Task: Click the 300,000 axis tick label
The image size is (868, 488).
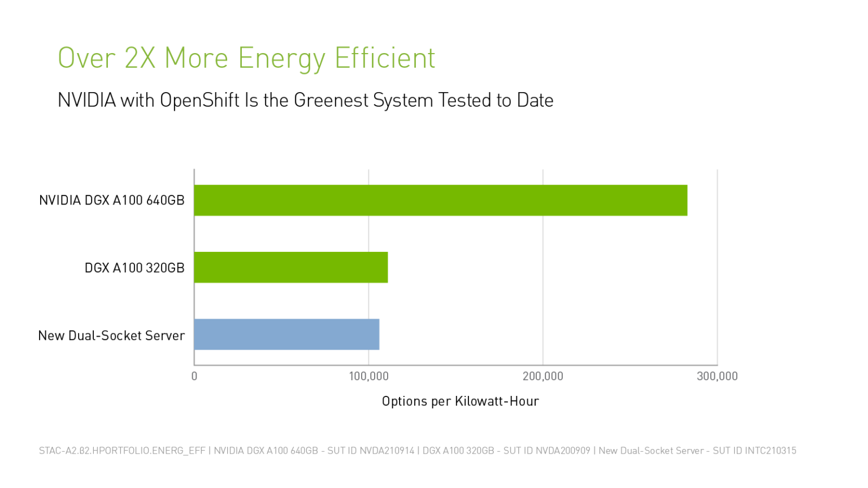Action: click(717, 376)
